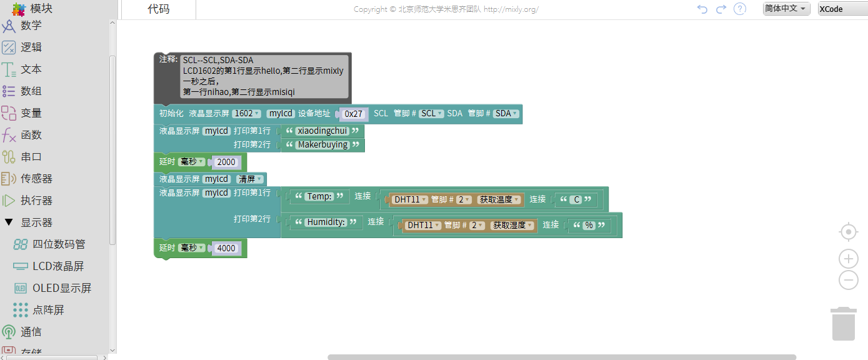Open the 点阵屏 dot matrix icon
The height and width of the screenshot is (360, 868).
click(21, 310)
